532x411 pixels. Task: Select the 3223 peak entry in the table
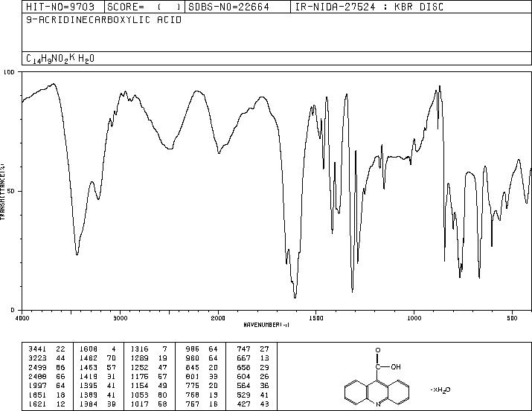click(x=46, y=358)
